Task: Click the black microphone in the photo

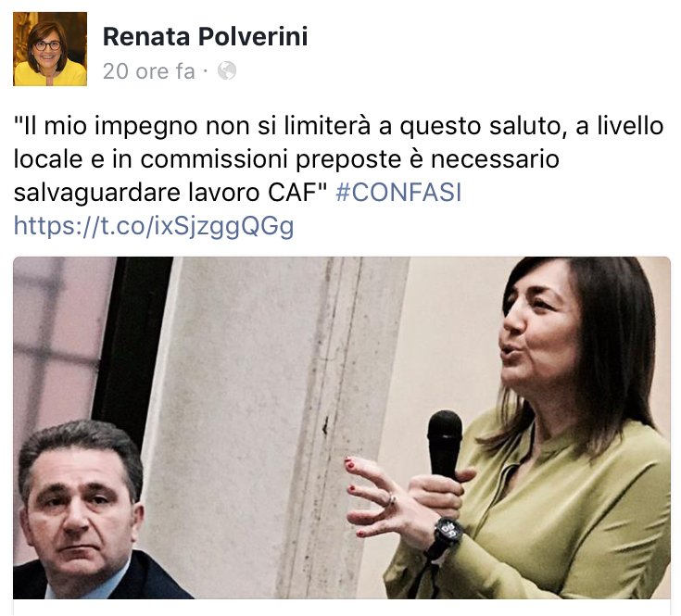Action: 445,445
